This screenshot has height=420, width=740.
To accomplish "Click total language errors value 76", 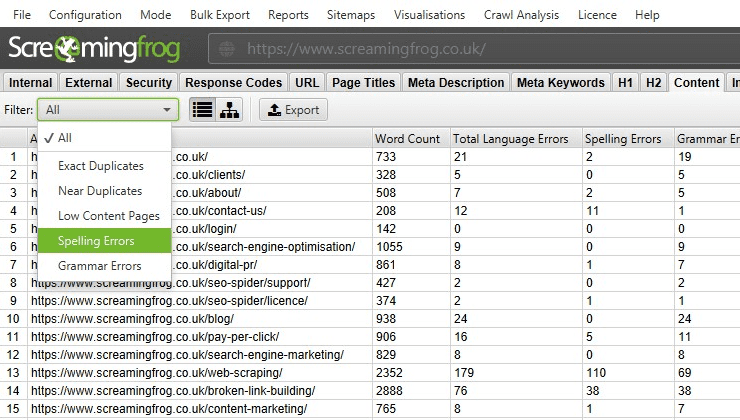I will point(461,391).
